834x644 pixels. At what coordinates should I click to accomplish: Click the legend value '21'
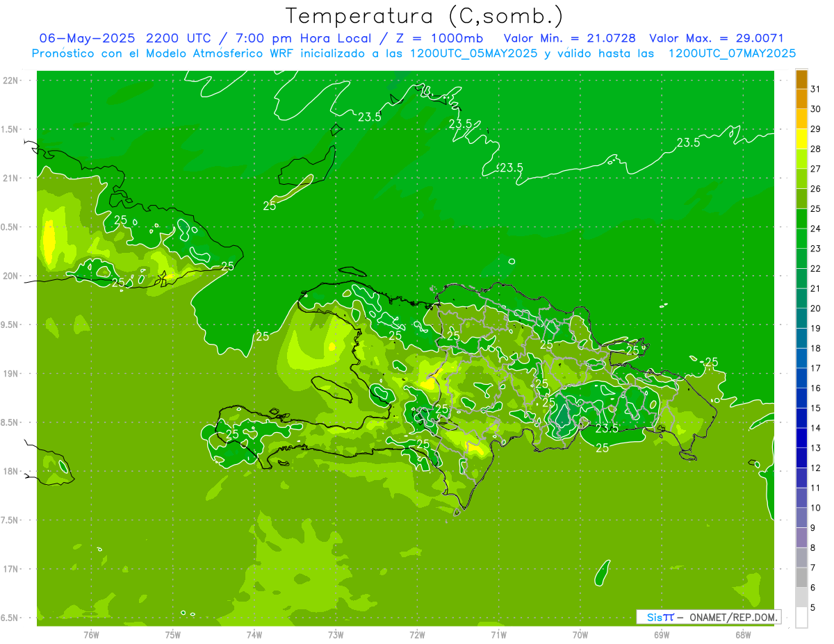coord(816,288)
